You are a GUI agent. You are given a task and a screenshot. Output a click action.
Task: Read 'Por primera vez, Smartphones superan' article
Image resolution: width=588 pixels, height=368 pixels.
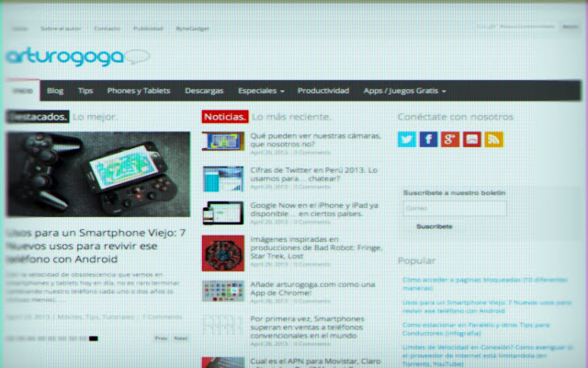pyautogui.click(x=307, y=328)
